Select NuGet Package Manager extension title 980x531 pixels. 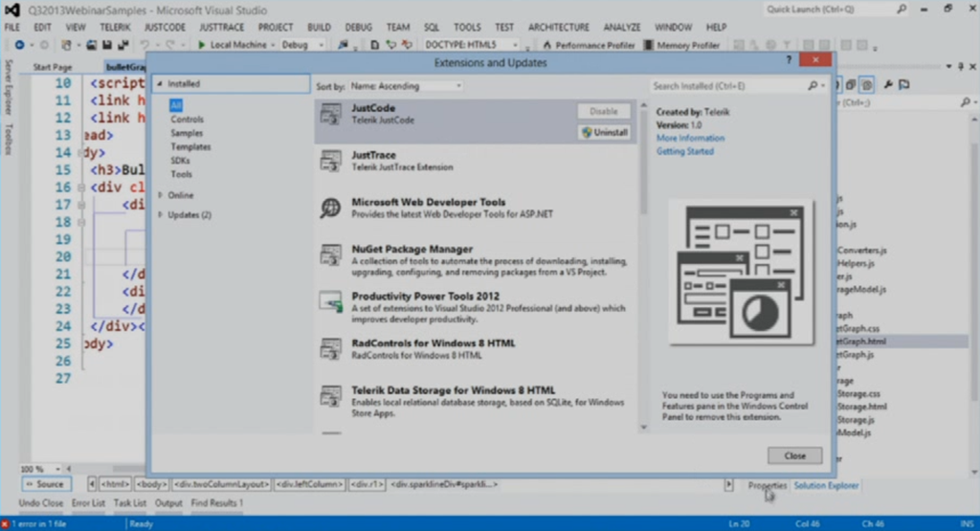tap(412, 249)
